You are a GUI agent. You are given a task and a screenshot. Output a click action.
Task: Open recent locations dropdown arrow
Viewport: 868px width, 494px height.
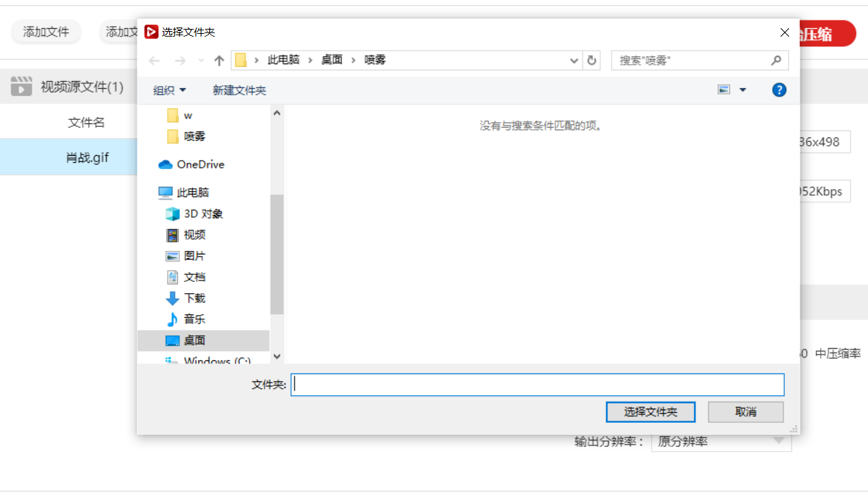[x=201, y=61]
